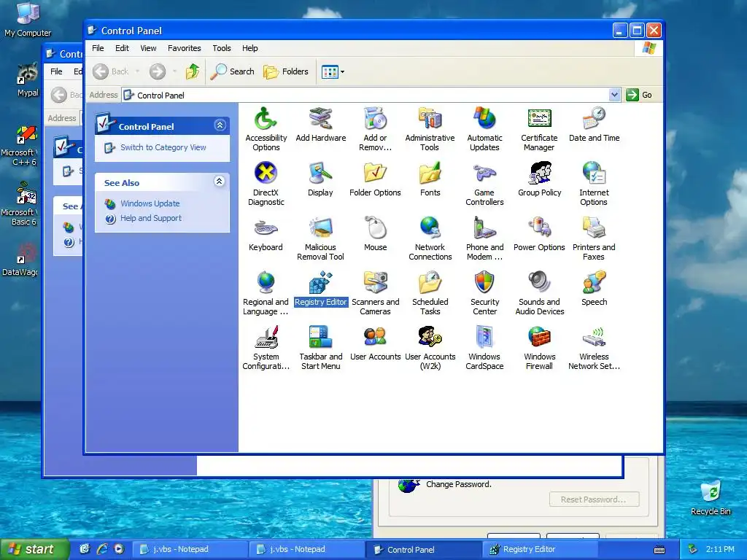Open Certificate Manager icon

[539, 129]
